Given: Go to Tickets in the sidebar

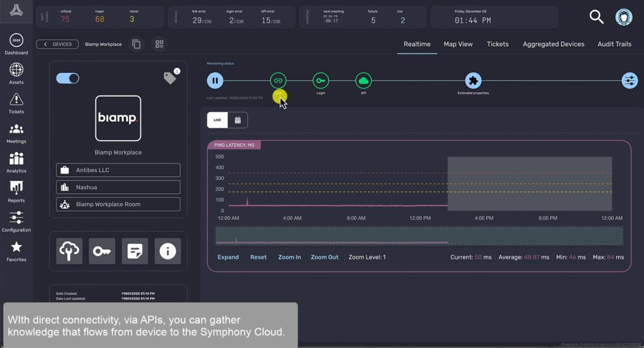Looking at the screenshot, I should coord(16,103).
